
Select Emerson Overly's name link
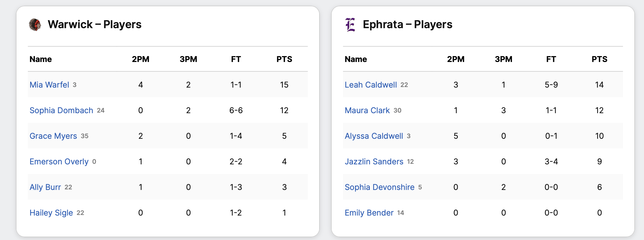click(59, 162)
